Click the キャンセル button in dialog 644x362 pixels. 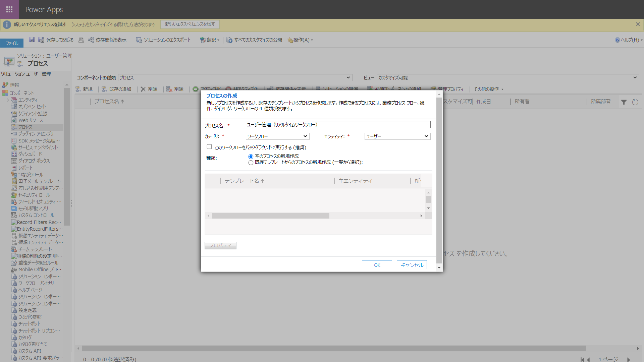point(412,265)
